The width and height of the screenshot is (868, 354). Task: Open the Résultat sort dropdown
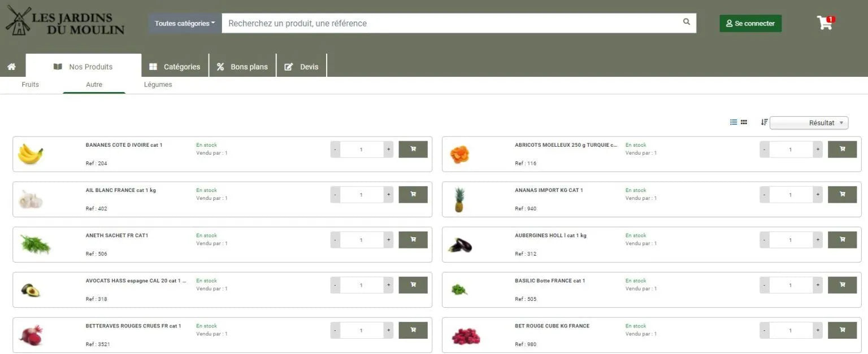pos(809,123)
